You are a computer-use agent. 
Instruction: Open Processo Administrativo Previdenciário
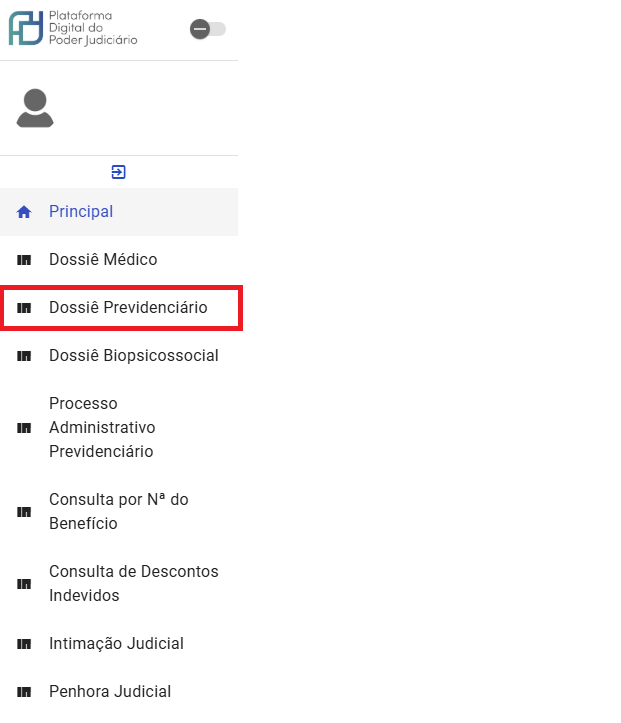point(119,427)
